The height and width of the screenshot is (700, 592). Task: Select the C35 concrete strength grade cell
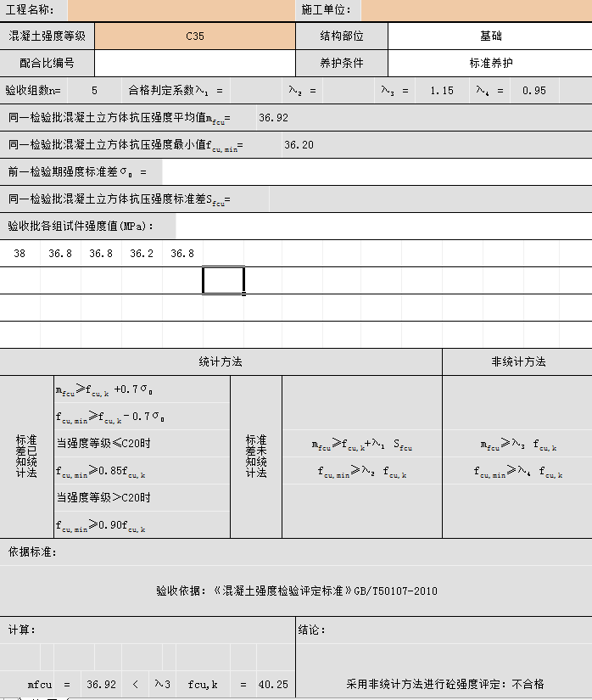tap(195, 36)
